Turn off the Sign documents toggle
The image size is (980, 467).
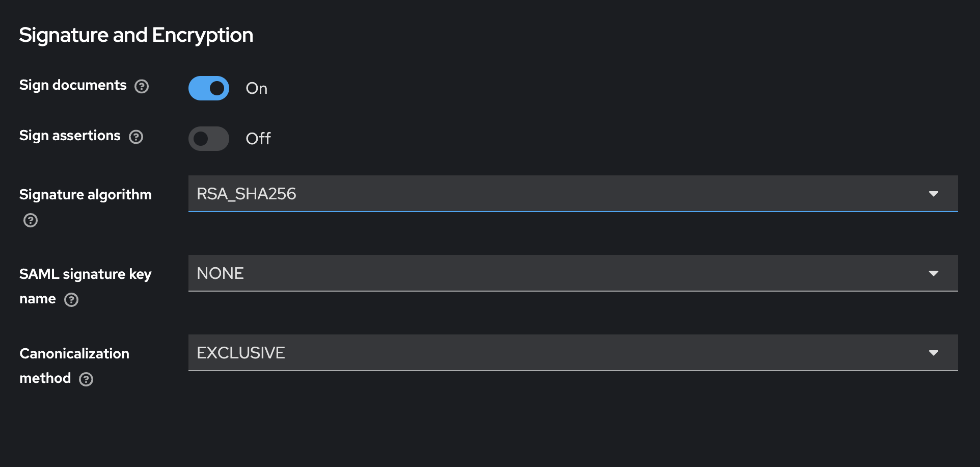click(208, 88)
